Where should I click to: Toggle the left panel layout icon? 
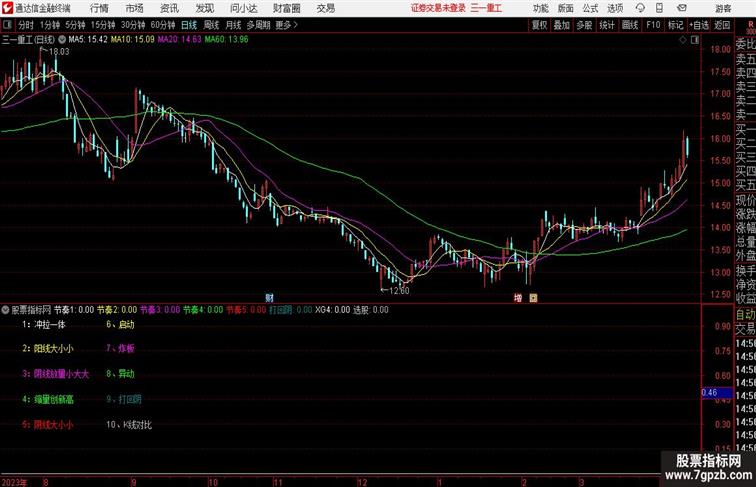click(7, 25)
